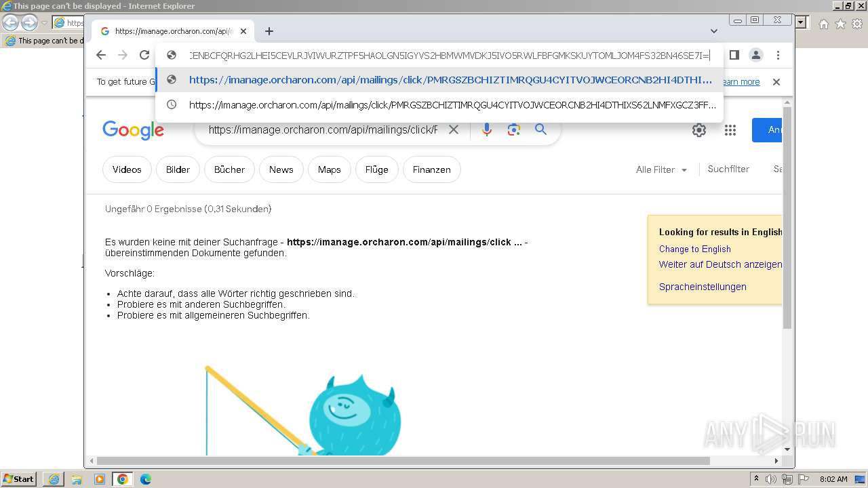Screen dimensions: 868x488
Task: Open Internet Explorer tools gear
Action: 857,24
